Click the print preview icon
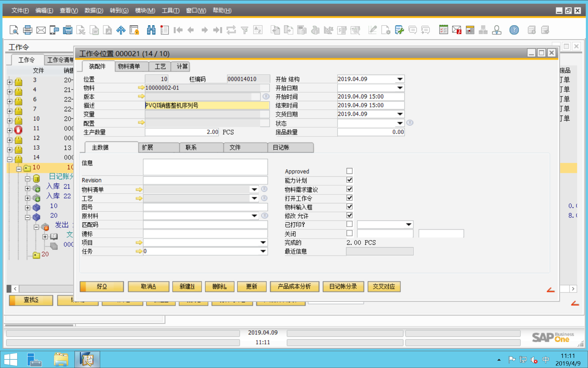The height and width of the screenshot is (368, 588). point(14,30)
